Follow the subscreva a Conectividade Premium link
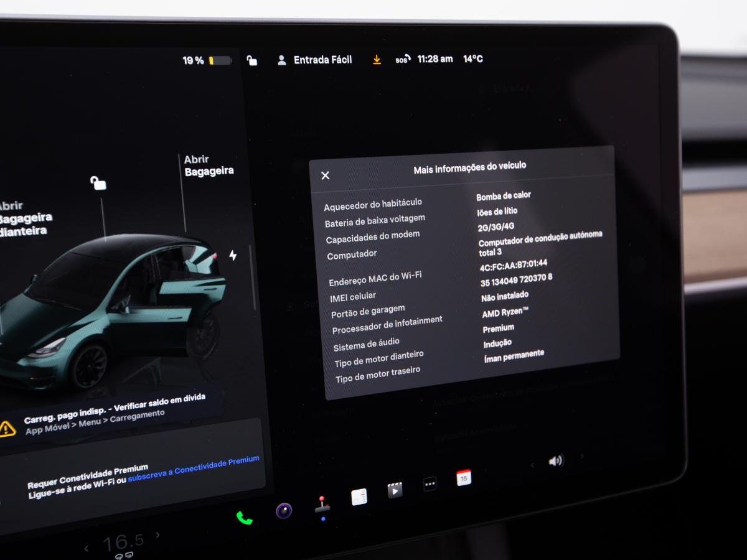Image resolution: width=747 pixels, height=560 pixels. [x=193, y=465]
